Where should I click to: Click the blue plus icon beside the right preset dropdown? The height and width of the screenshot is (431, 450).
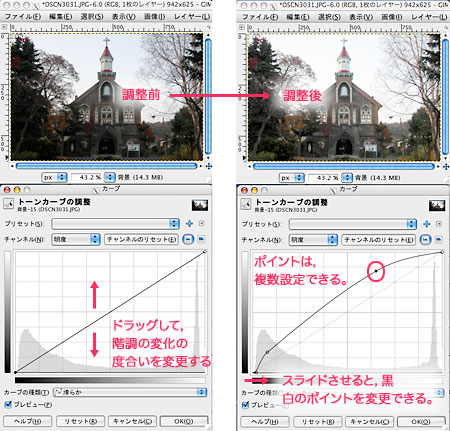coord(427,224)
